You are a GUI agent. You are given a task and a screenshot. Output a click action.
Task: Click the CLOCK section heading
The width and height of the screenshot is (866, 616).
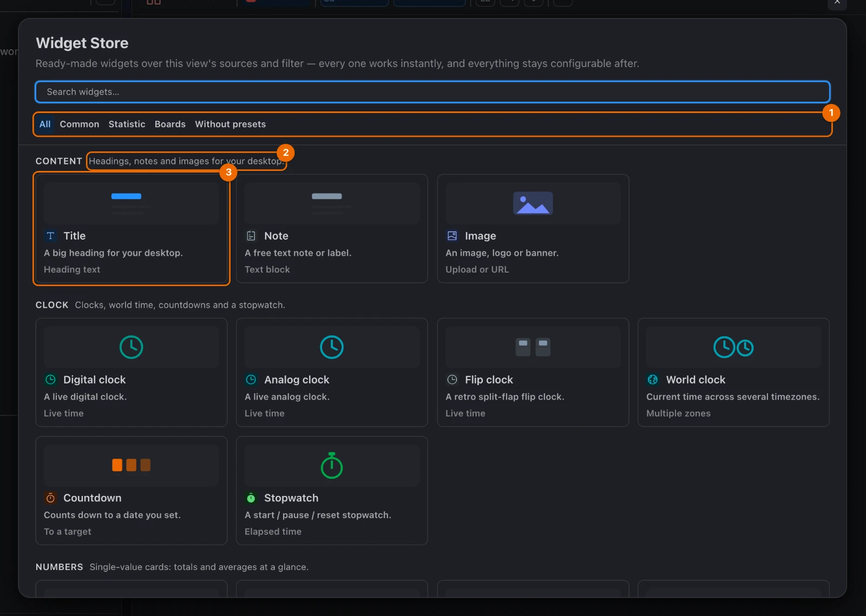point(52,305)
